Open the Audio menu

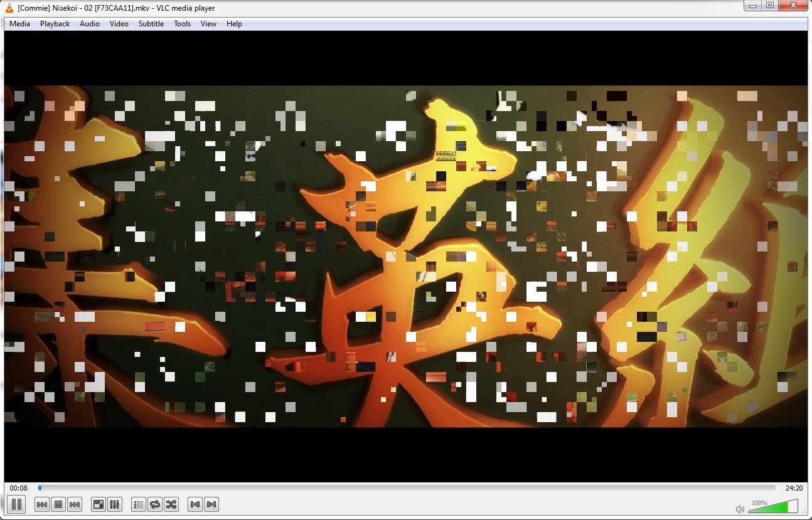tap(90, 24)
